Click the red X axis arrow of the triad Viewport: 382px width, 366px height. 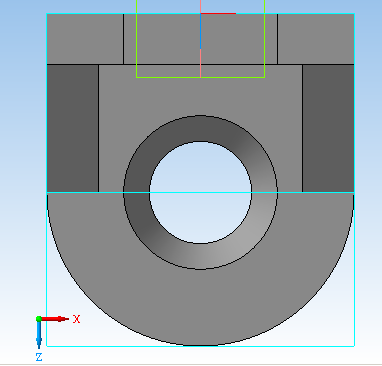pyautogui.click(x=55, y=319)
